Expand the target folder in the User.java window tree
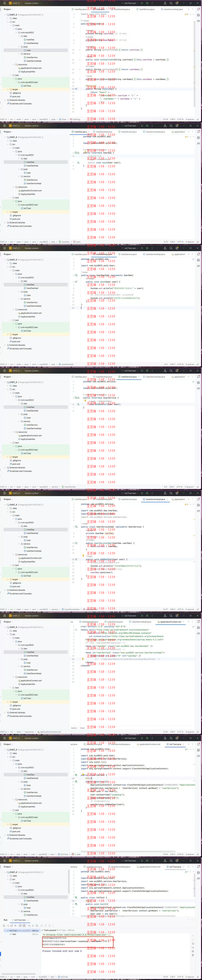The image size is (202, 980). [x=8, y=89]
